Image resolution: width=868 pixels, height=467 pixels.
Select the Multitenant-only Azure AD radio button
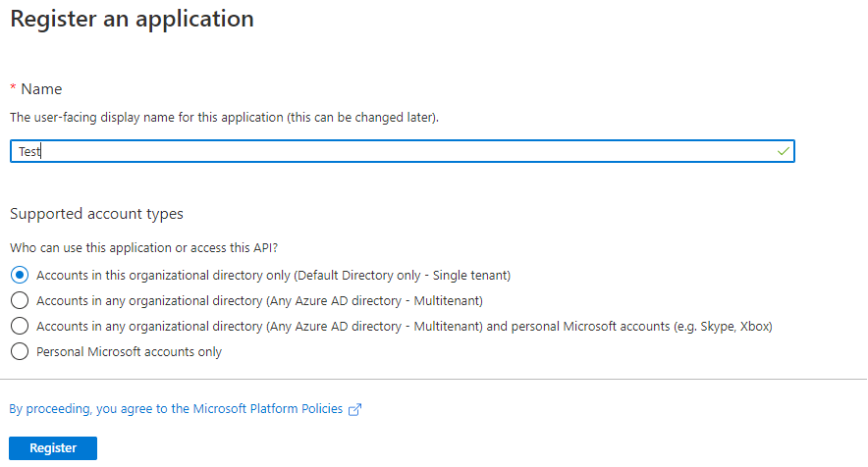coord(20,300)
